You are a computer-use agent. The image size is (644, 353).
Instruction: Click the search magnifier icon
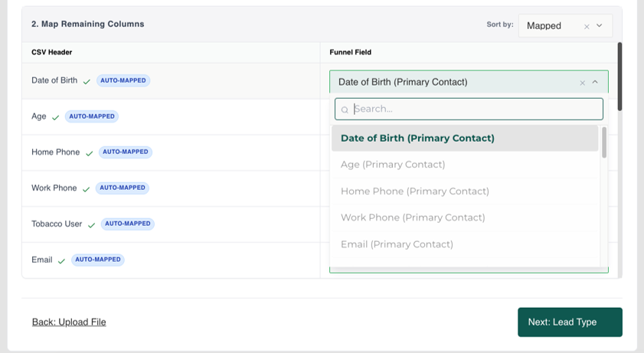point(345,109)
